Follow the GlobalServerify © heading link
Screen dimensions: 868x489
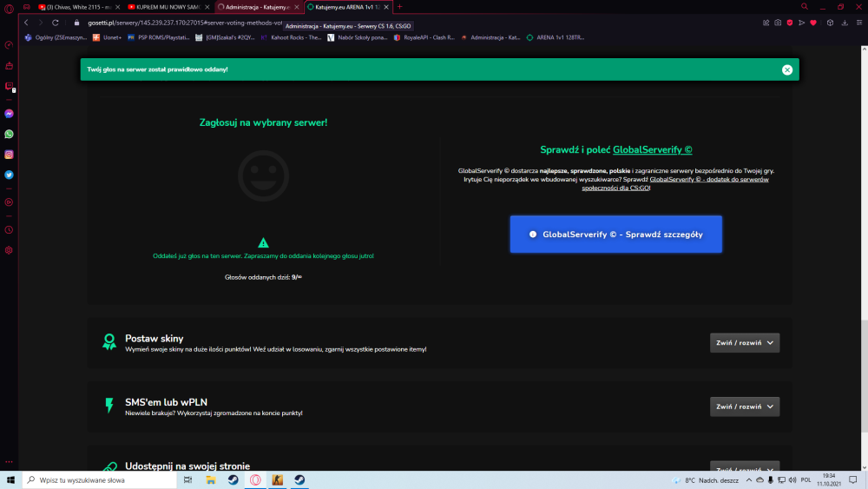pos(652,149)
